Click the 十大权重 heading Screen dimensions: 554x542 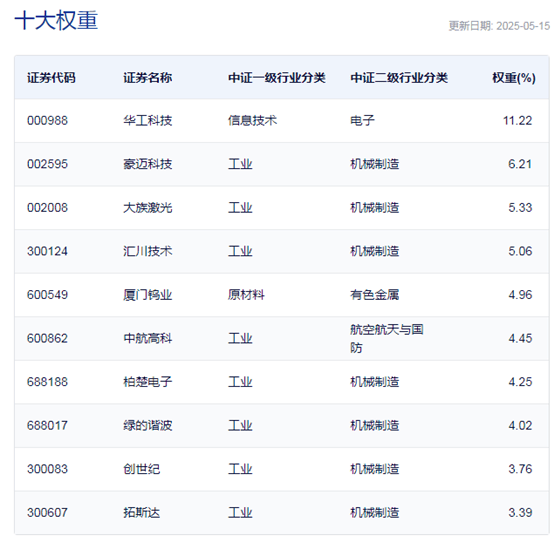(56, 20)
